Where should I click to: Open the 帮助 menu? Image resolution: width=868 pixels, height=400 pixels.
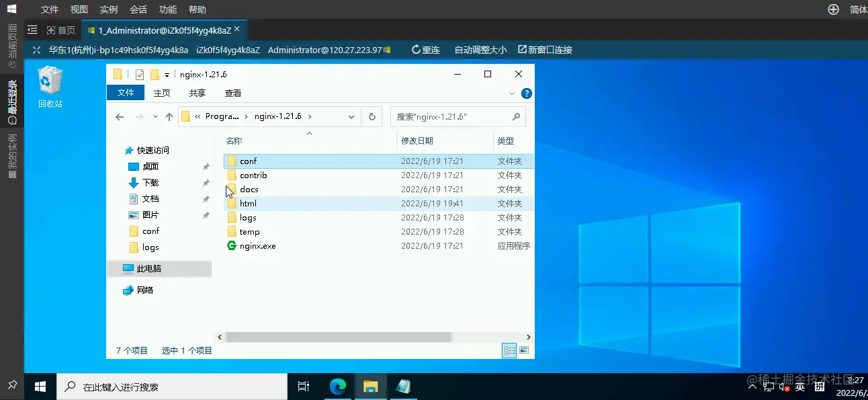click(x=198, y=9)
